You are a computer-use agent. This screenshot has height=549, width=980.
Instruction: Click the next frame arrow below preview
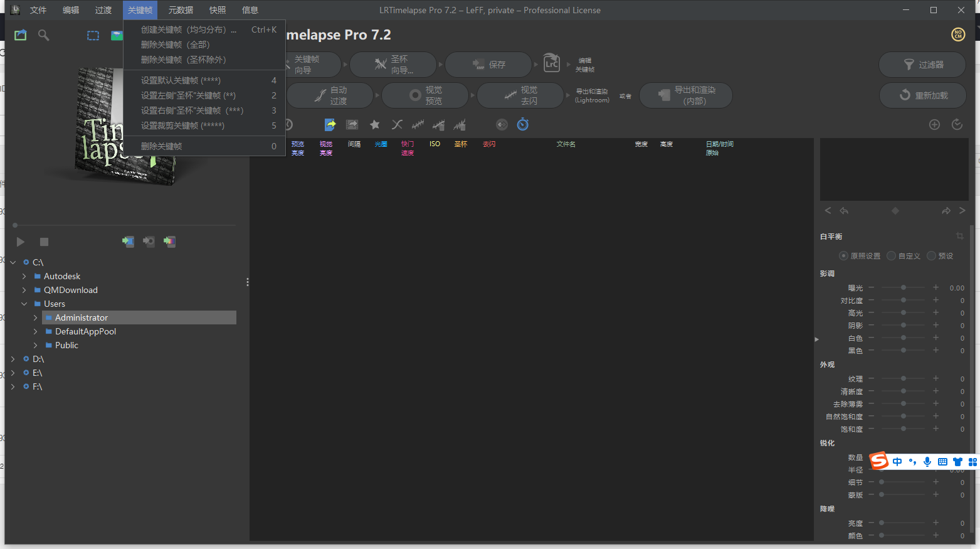[962, 211]
